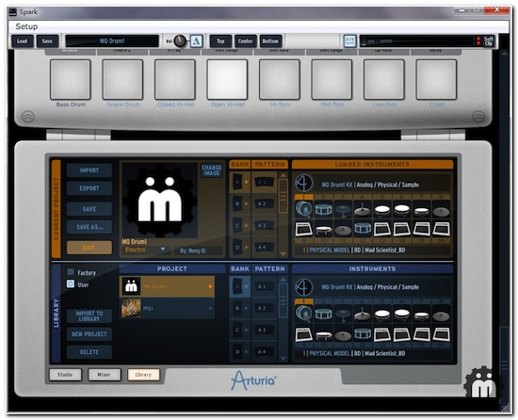Screen dimensions: 518x420
Task: Select crash cymbal in library Instruments slot 8
Action: click(x=441, y=314)
